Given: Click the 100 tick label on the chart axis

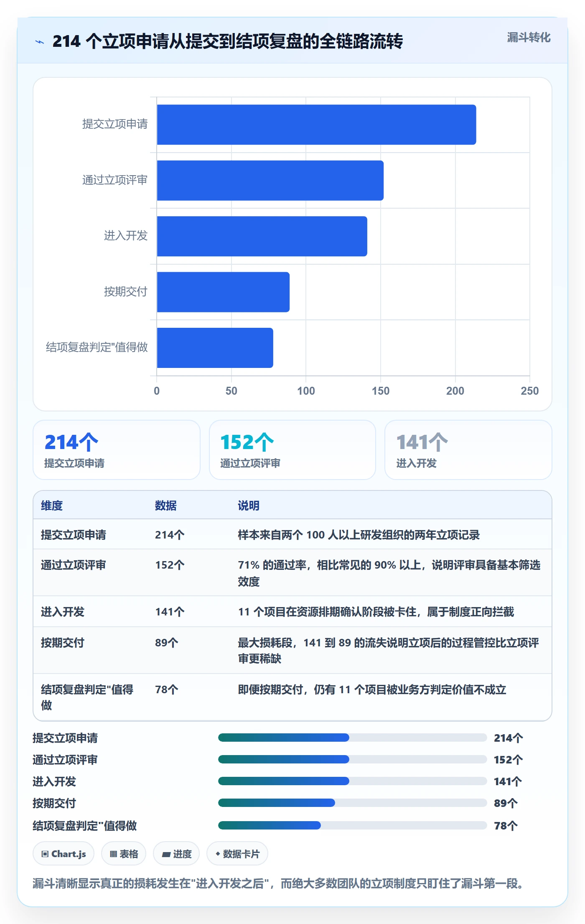Looking at the screenshot, I should 306,391.
